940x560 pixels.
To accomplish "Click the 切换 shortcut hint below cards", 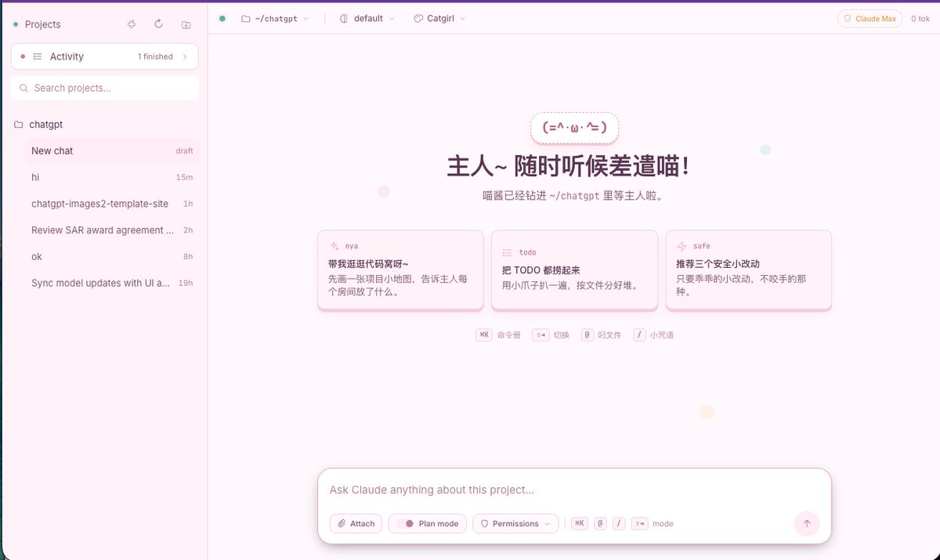I will click(x=551, y=334).
